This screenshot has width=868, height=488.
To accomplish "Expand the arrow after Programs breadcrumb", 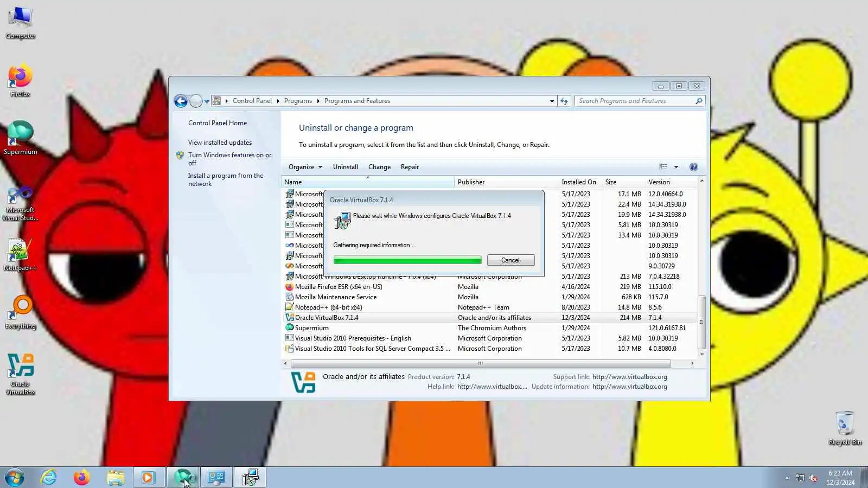I will tap(318, 101).
